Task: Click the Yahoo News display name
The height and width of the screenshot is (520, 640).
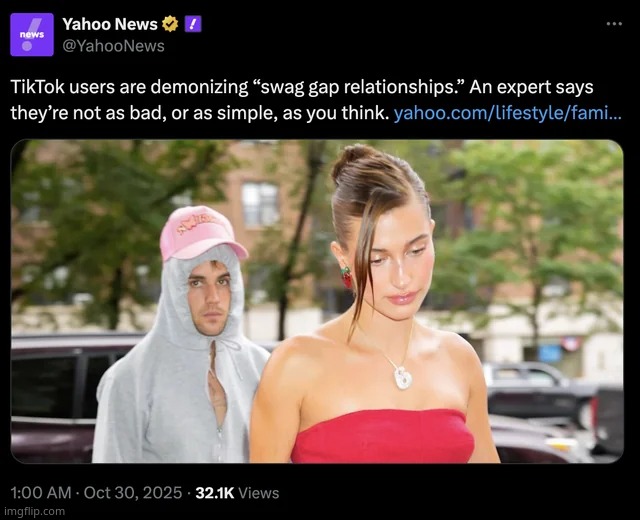Action: coord(110,24)
